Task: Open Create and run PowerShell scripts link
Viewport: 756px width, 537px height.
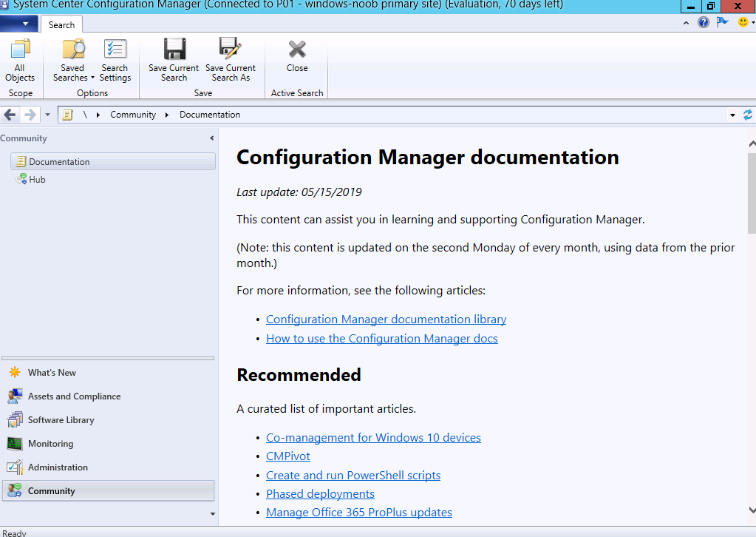Action: pos(353,476)
